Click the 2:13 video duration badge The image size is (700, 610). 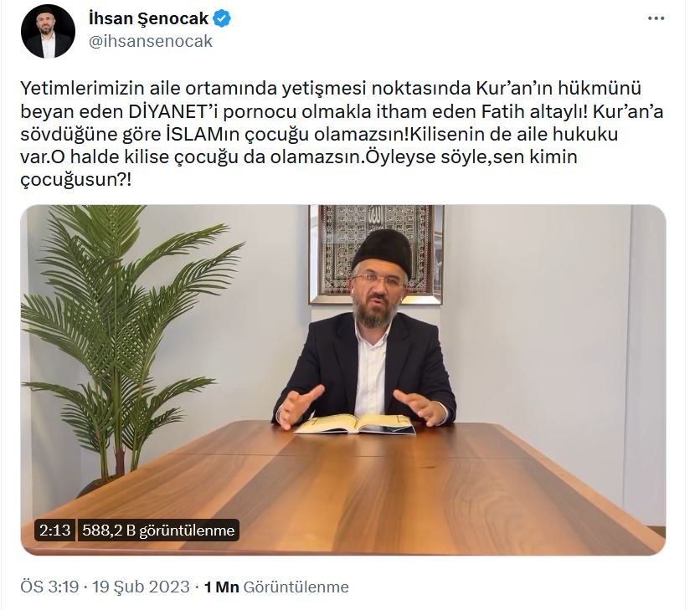[55, 531]
